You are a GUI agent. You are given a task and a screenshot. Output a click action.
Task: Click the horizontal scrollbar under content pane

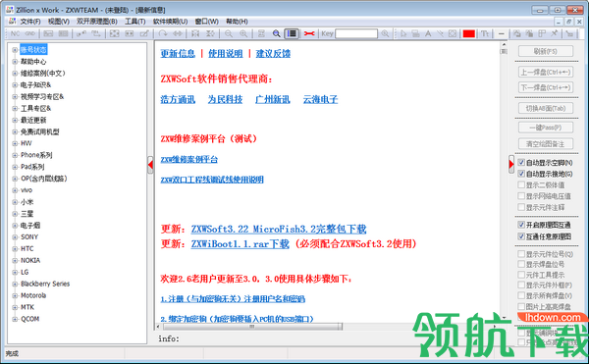pos(252,327)
